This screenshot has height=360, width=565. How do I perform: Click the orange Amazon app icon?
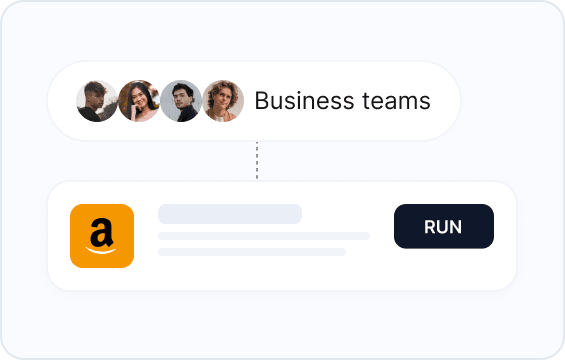102,236
